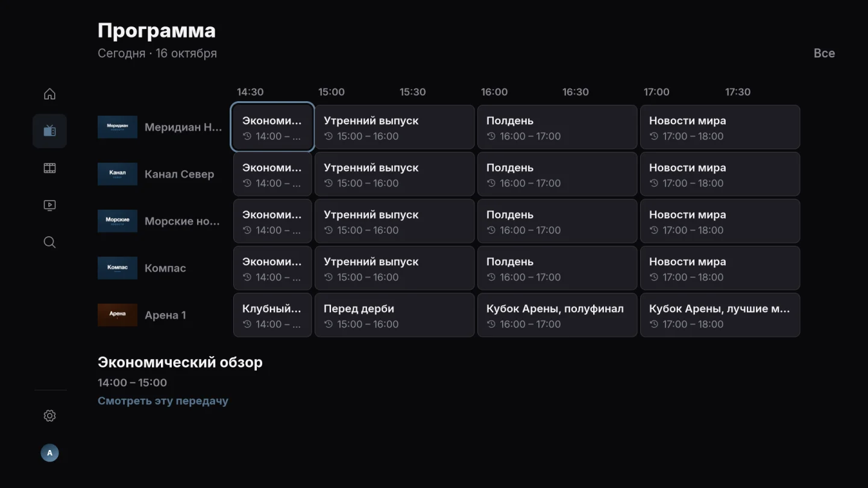Select the «Перед дерби» program card
This screenshot has width=868, height=488.
(395, 315)
